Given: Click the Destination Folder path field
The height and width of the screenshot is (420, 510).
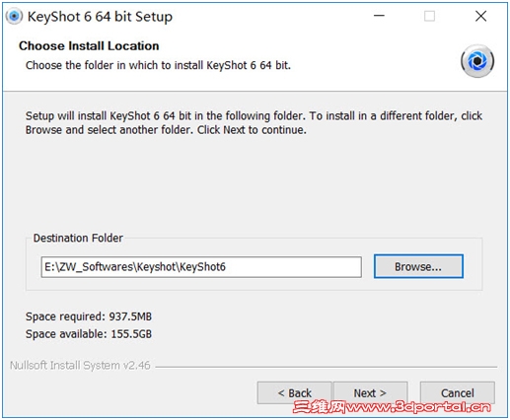Looking at the screenshot, I should click(x=201, y=267).
